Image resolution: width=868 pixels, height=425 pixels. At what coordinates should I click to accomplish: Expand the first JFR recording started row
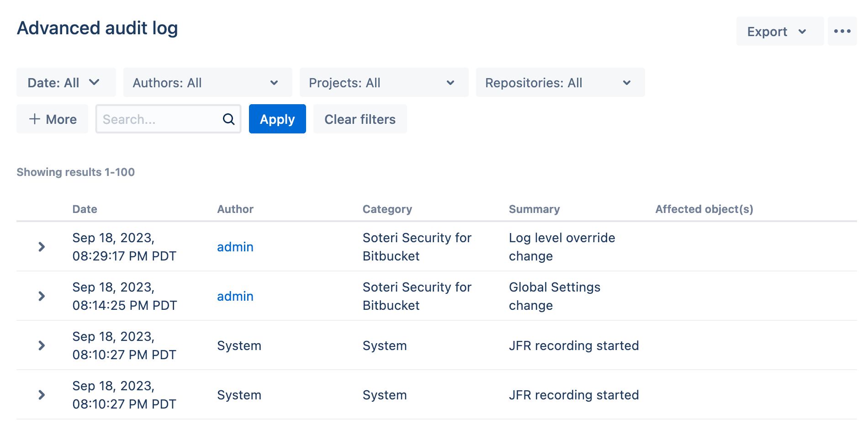click(42, 345)
